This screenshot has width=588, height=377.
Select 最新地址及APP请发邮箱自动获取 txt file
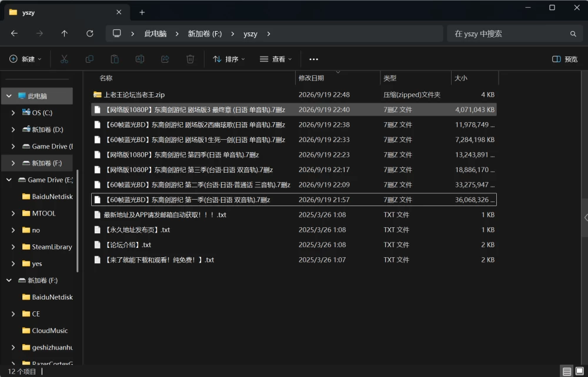click(x=294, y=214)
